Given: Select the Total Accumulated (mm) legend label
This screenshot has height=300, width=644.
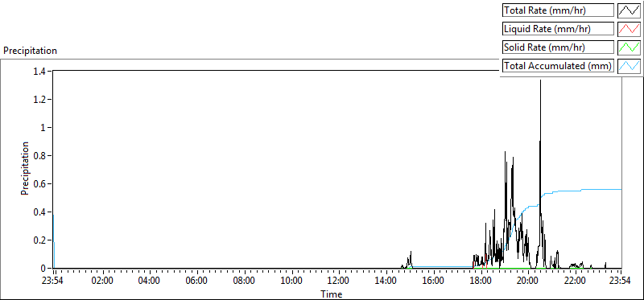Looking at the screenshot, I should 558,66.
